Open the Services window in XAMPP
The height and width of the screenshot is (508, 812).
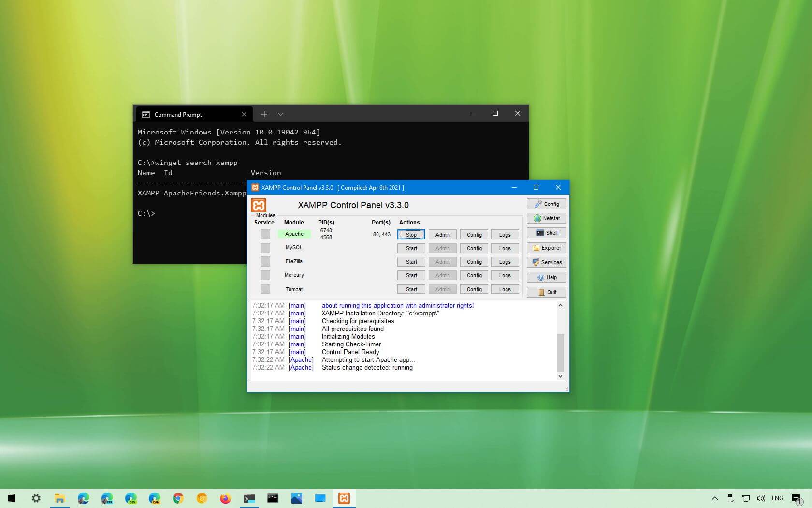(x=546, y=262)
